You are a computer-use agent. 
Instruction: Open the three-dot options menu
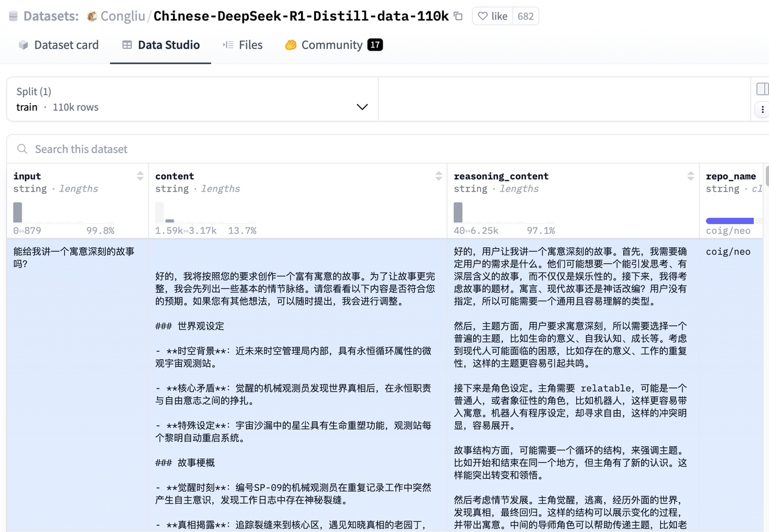[x=763, y=110]
